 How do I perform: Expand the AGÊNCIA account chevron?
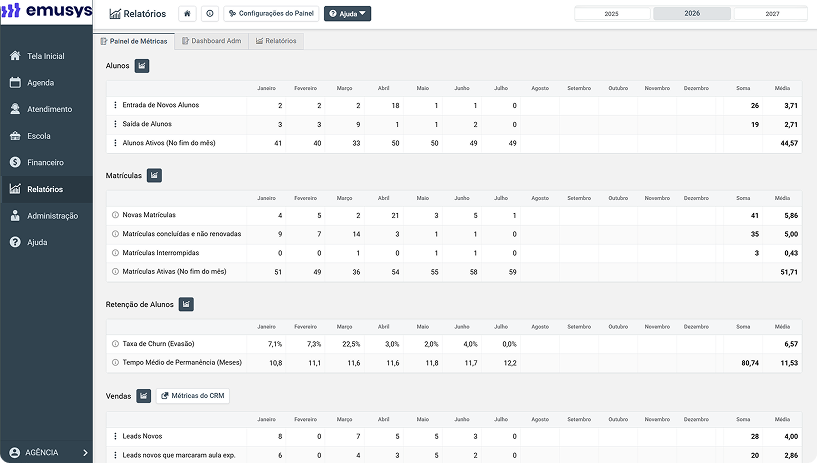pos(85,453)
